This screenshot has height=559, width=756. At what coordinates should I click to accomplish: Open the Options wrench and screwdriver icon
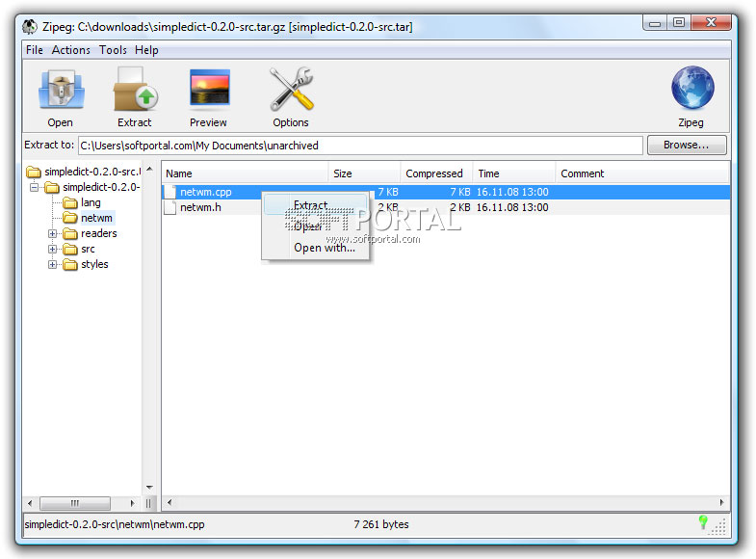pyautogui.click(x=291, y=89)
